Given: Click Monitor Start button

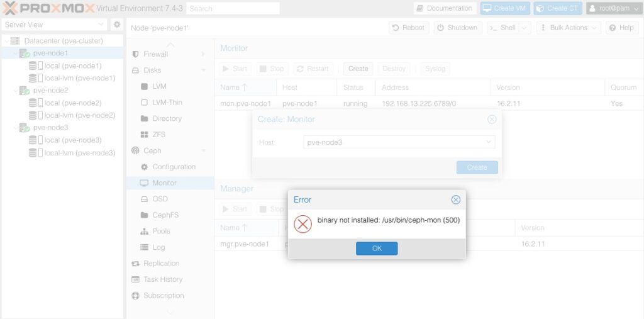Looking at the screenshot, I should click(235, 69).
